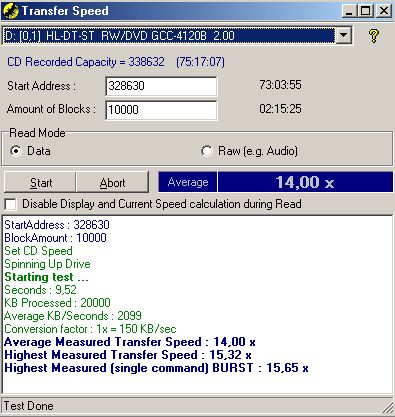
Task: Minimize the Transfer Speed window
Action: coord(349,11)
